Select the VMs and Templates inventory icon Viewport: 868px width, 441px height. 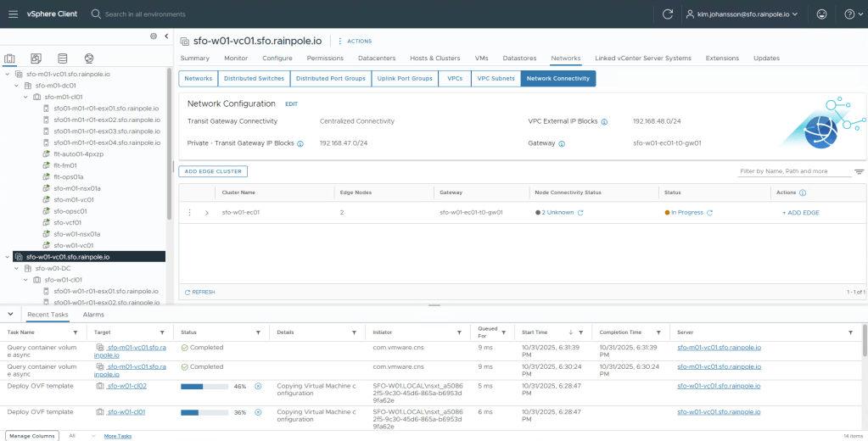pyautogui.click(x=36, y=59)
